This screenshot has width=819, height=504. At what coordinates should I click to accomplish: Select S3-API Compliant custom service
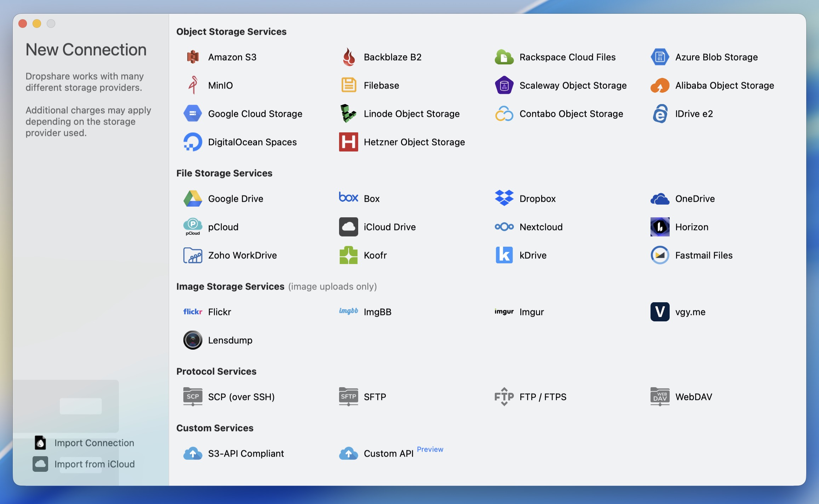pos(246,453)
